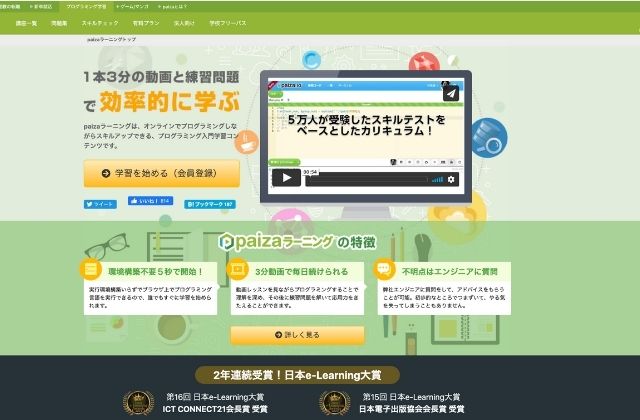Click the yellow cloud icon below monitor
This screenshot has height=420, width=640.
tap(456, 218)
